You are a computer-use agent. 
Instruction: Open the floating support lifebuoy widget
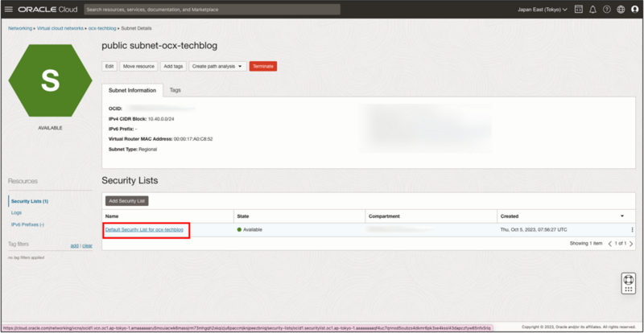click(628, 283)
